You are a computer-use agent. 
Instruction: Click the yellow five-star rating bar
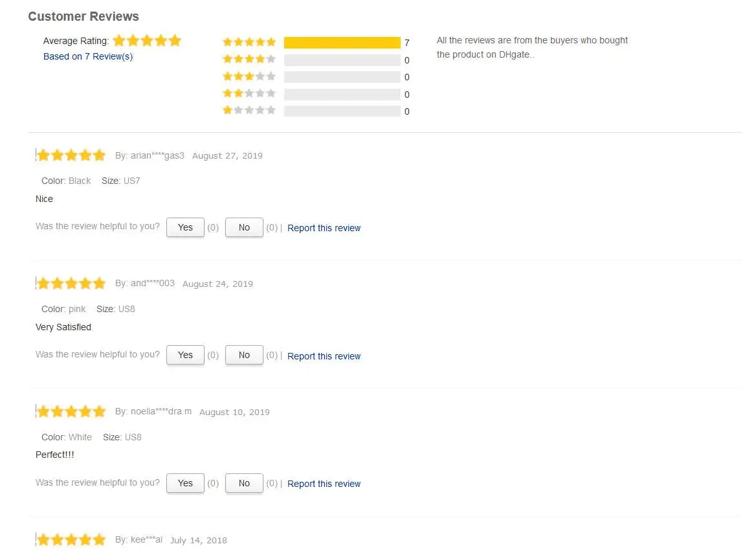(342, 43)
